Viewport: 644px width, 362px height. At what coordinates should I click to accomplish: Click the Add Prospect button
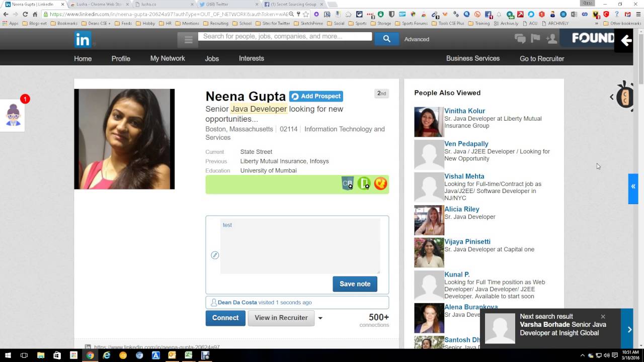(x=316, y=97)
